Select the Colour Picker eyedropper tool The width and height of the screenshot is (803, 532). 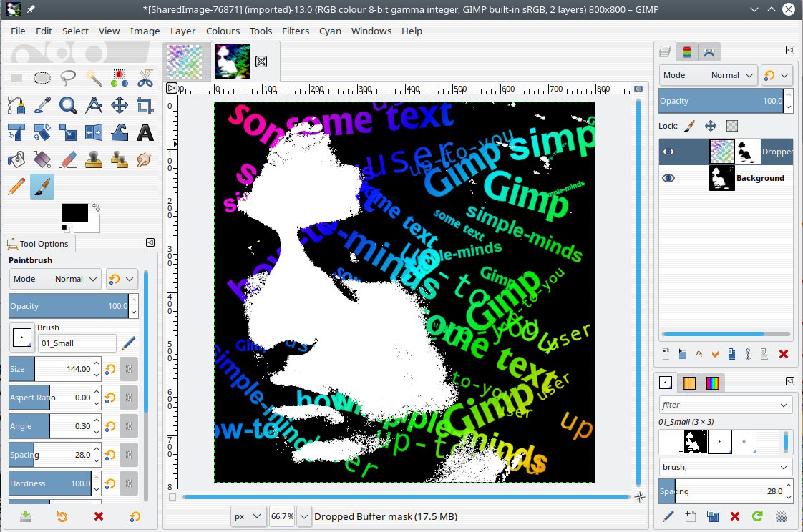pos(42,105)
